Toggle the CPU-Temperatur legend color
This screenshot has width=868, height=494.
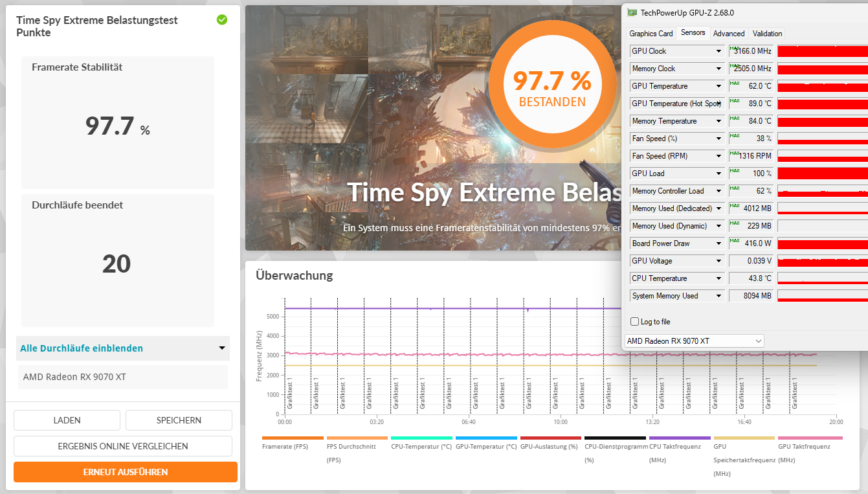pos(421,438)
